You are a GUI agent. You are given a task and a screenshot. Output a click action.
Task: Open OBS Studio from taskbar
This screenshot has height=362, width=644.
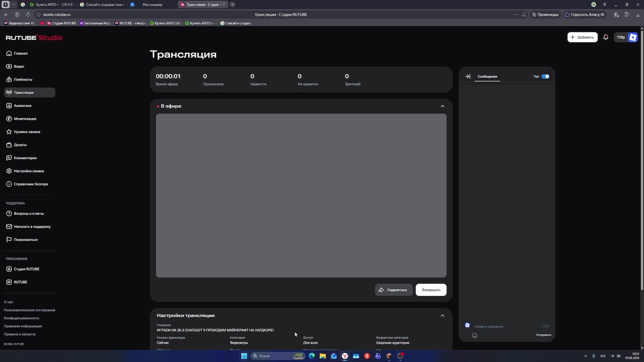(400, 356)
